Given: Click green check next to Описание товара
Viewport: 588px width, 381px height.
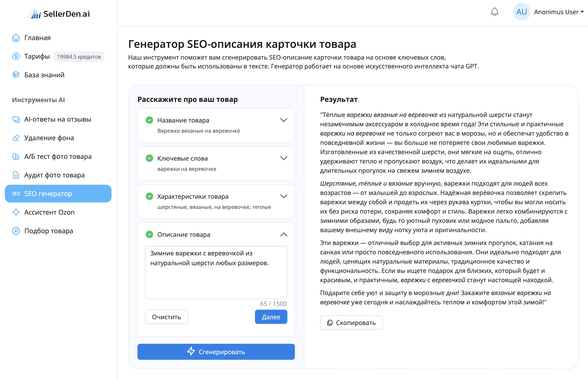Looking at the screenshot, I should pyautogui.click(x=149, y=234).
